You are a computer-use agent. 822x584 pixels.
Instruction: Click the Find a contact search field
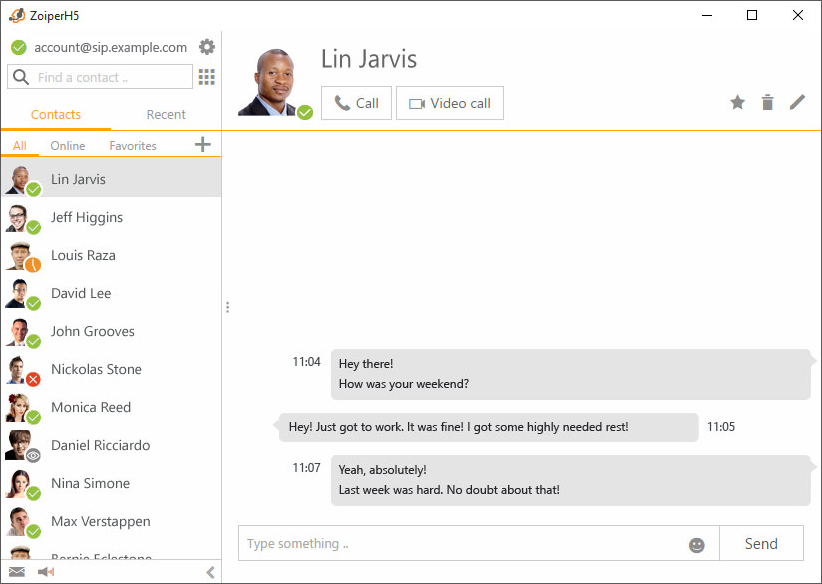coord(110,77)
